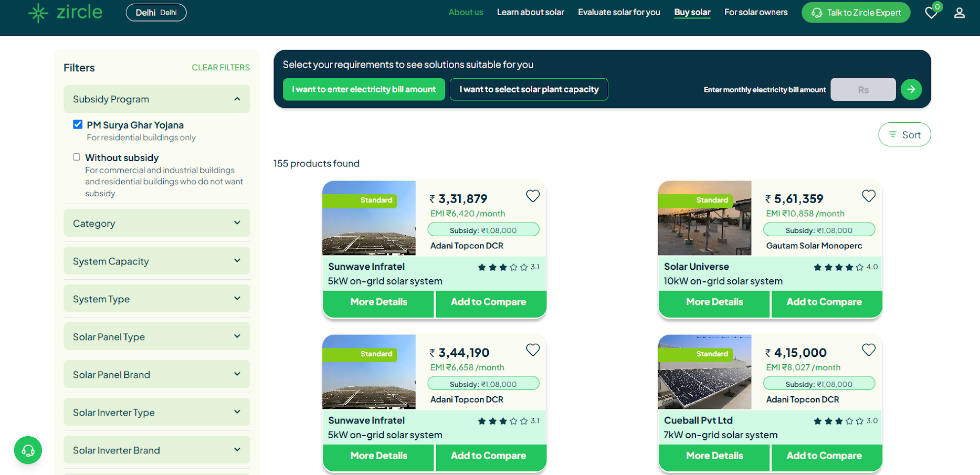Click 'EMI ₹10,858 /month' text

[805, 214]
